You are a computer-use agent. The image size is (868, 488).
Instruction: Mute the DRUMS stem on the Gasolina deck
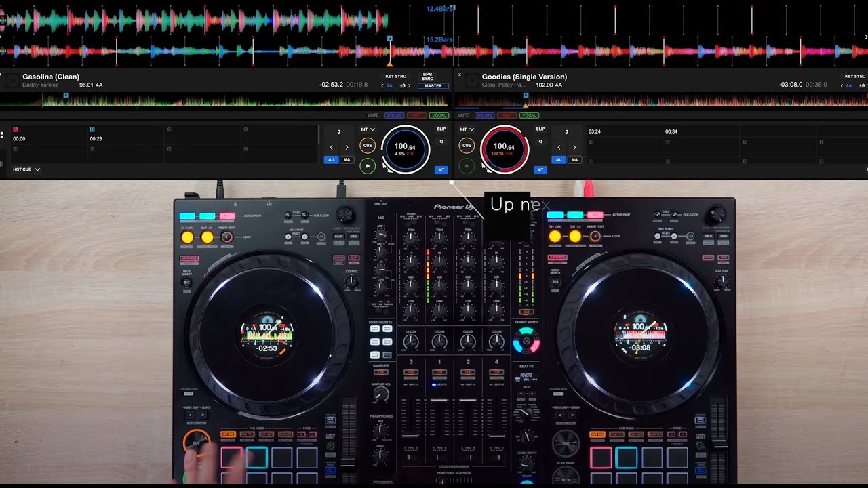coord(395,115)
